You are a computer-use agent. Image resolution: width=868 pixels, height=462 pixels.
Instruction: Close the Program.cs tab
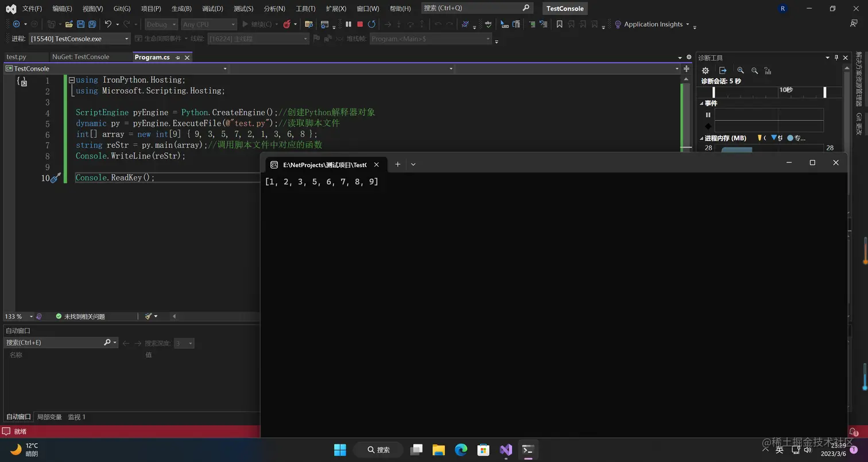click(x=187, y=57)
